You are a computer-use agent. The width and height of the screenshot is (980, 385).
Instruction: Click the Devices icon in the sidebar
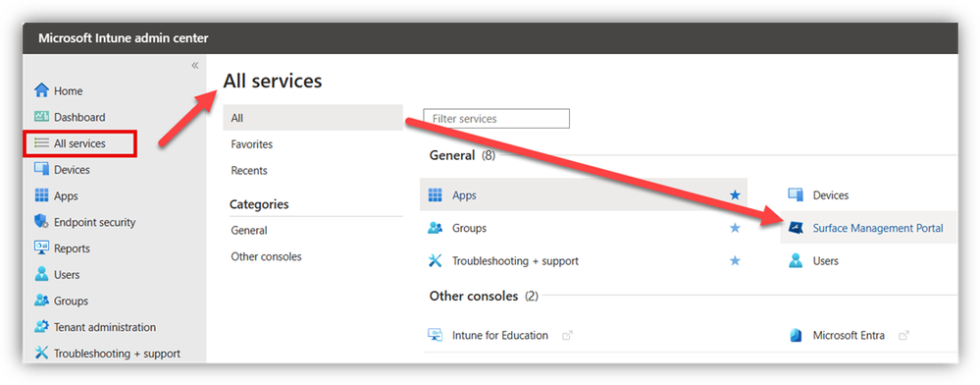coord(41,170)
